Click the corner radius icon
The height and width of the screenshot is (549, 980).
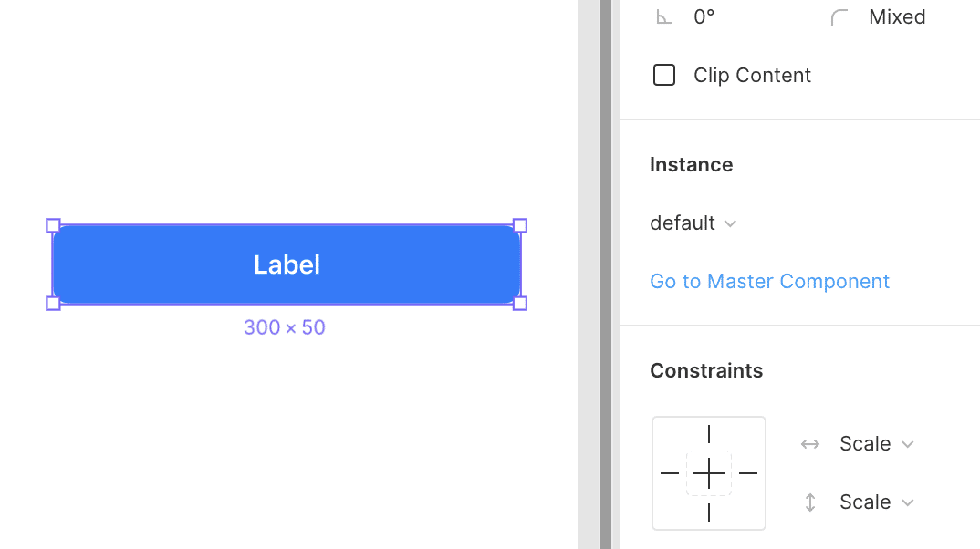click(839, 17)
